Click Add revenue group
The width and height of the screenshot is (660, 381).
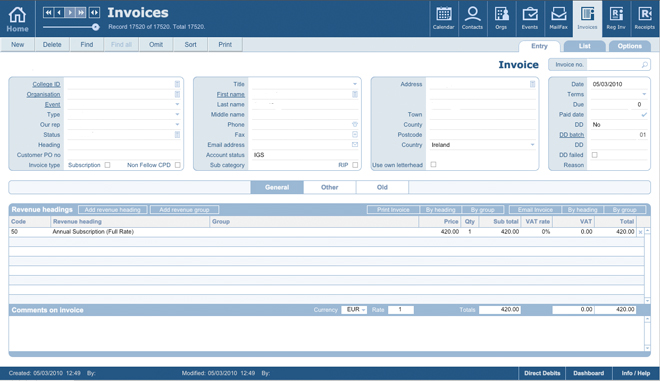[184, 210]
